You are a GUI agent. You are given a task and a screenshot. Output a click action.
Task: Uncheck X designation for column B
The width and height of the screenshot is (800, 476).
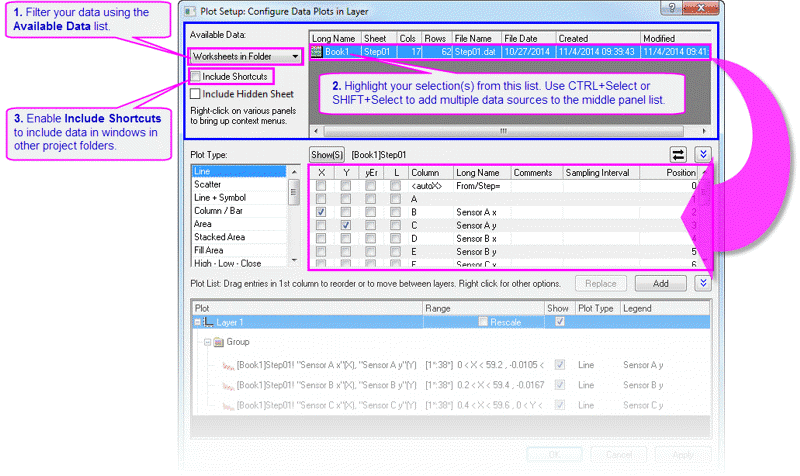[x=321, y=213]
